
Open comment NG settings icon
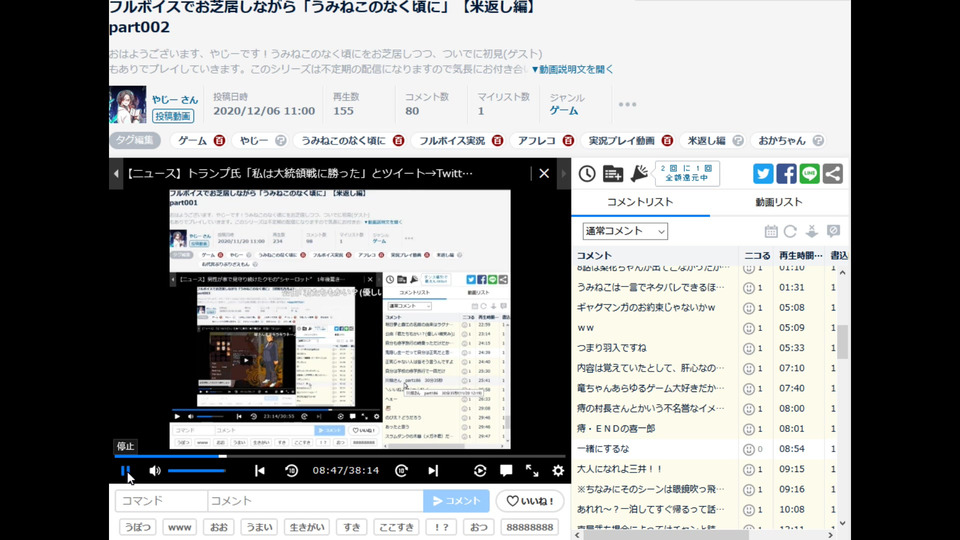point(833,231)
